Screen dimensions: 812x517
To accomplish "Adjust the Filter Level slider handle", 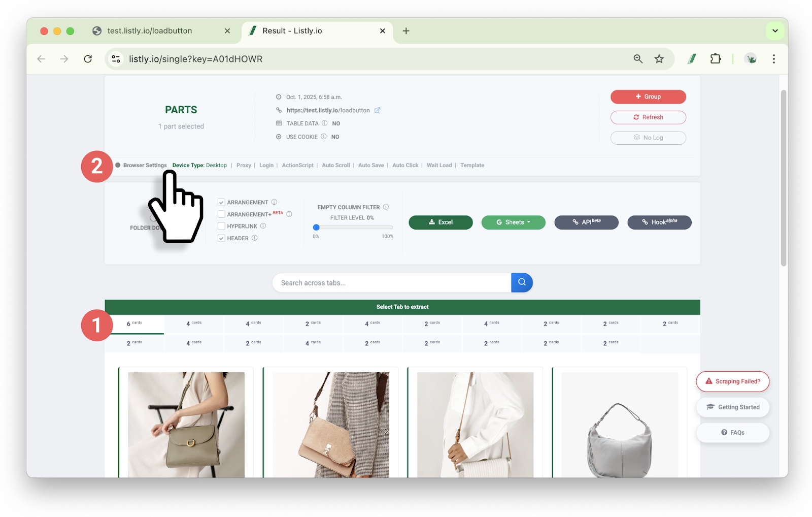I will click(x=316, y=228).
